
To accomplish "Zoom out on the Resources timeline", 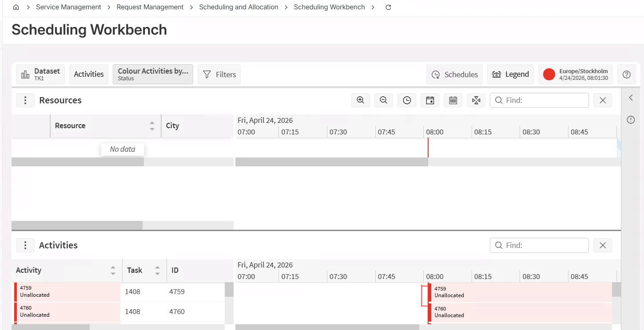I will tap(384, 100).
